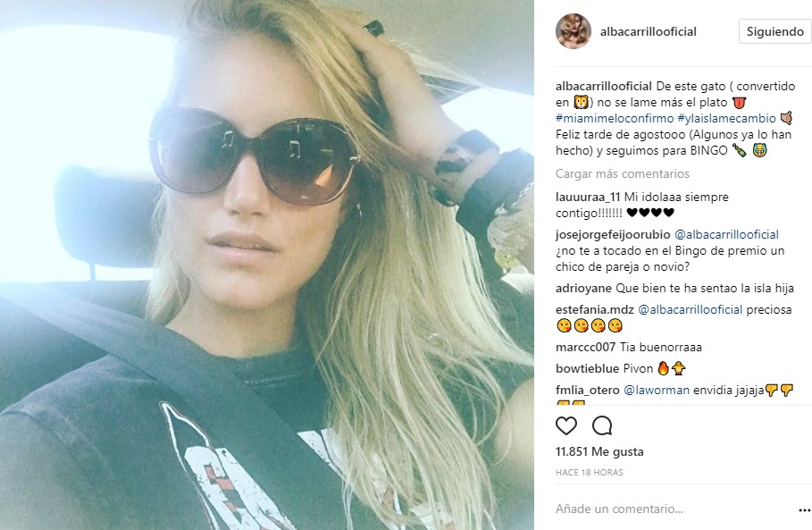Toggle the Siguiendo follow button

click(774, 31)
